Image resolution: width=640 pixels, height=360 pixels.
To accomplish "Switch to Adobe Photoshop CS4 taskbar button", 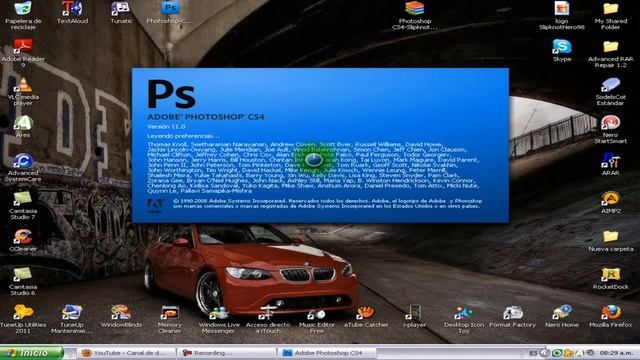I will tap(327, 353).
